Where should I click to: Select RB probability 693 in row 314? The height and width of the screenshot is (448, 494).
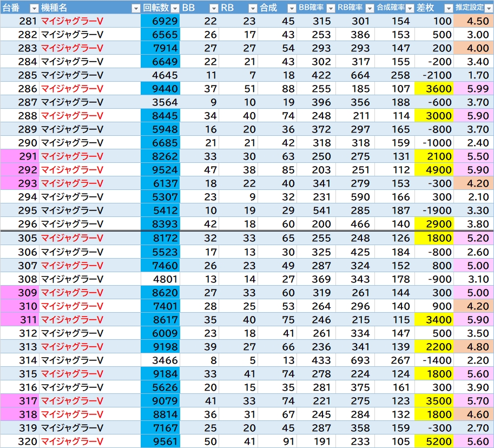tap(355, 360)
